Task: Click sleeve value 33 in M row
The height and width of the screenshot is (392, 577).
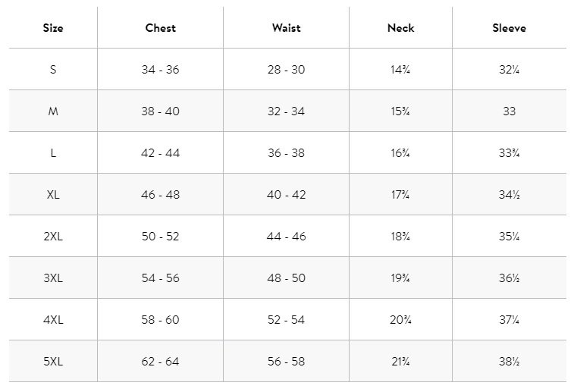Action: [510, 111]
